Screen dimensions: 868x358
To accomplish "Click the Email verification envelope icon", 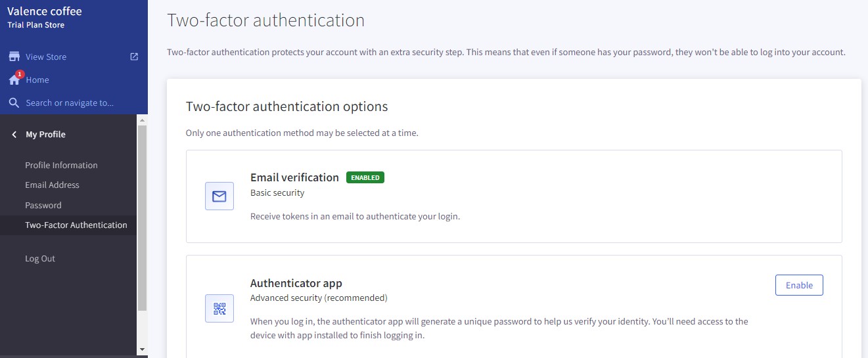I will coord(219,196).
